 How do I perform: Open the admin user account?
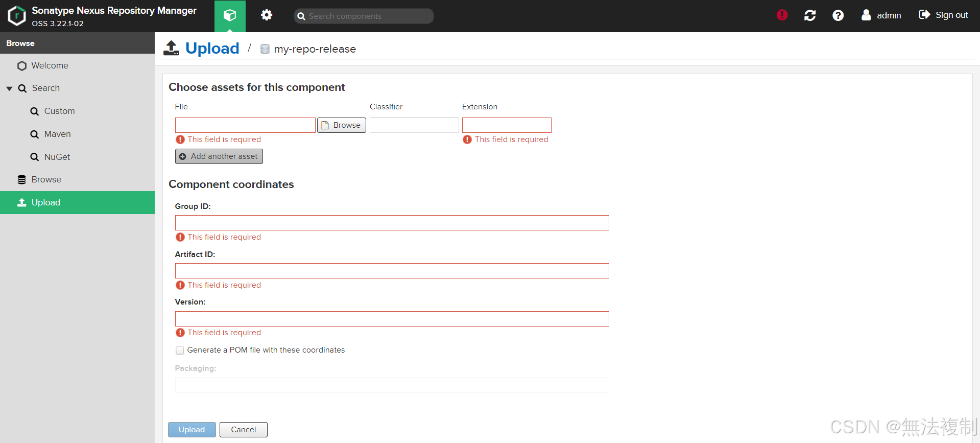(881, 15)
